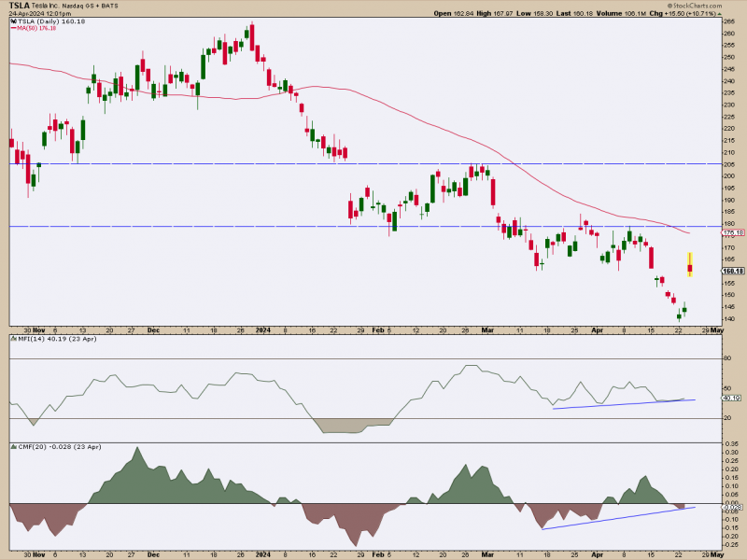Click the blue trendline on the CMF panel
747x560 pixels.
click(618, 518)
